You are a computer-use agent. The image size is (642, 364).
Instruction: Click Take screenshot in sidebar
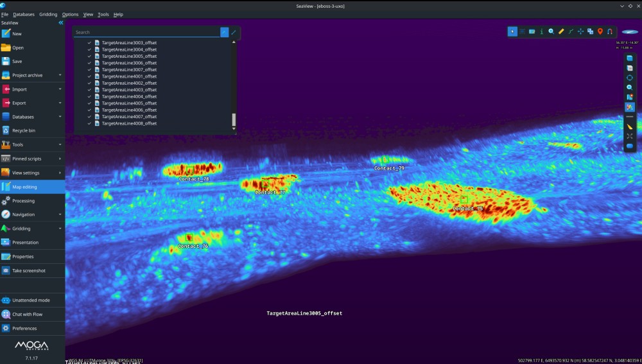click(32, 271)
